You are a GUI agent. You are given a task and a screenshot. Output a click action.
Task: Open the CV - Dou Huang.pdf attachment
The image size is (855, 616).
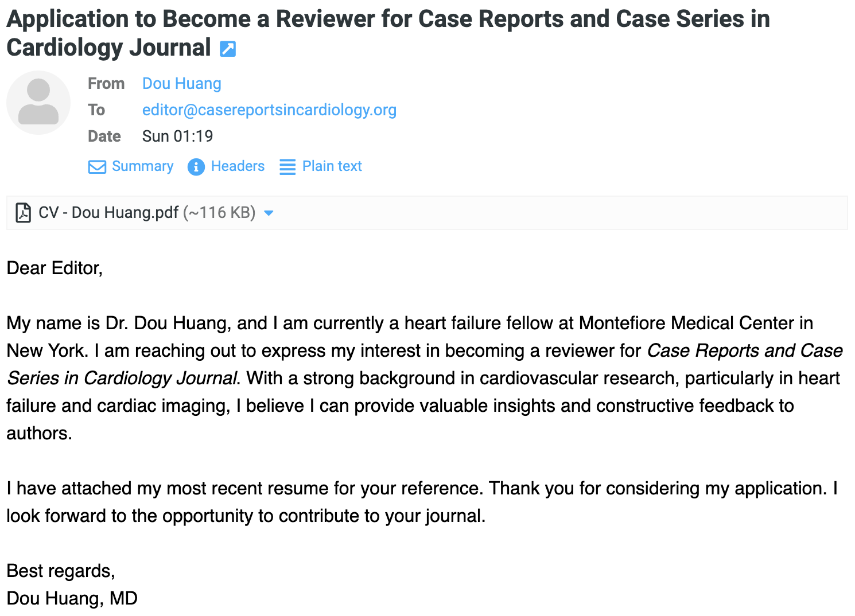(108, 213)
